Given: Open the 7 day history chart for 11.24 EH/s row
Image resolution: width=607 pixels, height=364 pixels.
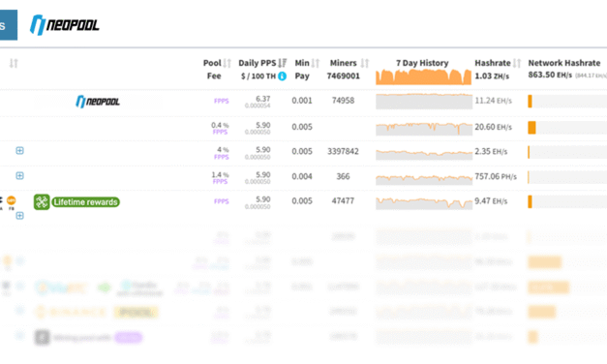Looking at the screenshot, I should coord(424,101).
